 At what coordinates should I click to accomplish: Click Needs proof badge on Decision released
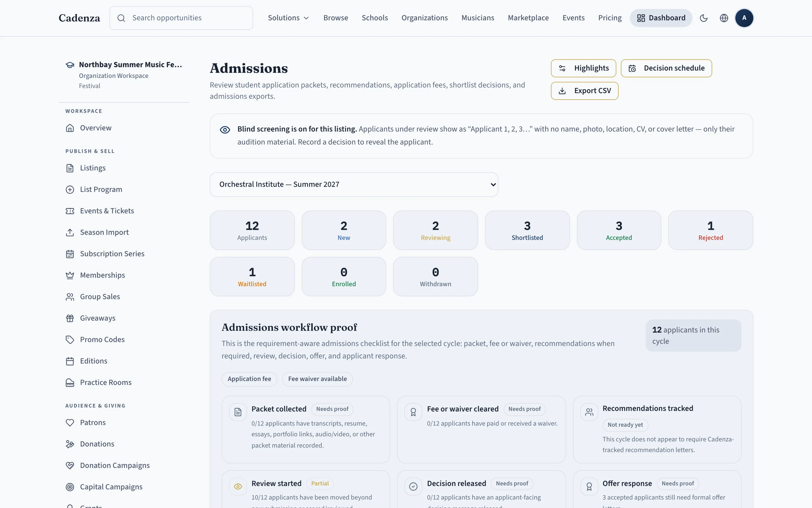(x=512, y=483)
